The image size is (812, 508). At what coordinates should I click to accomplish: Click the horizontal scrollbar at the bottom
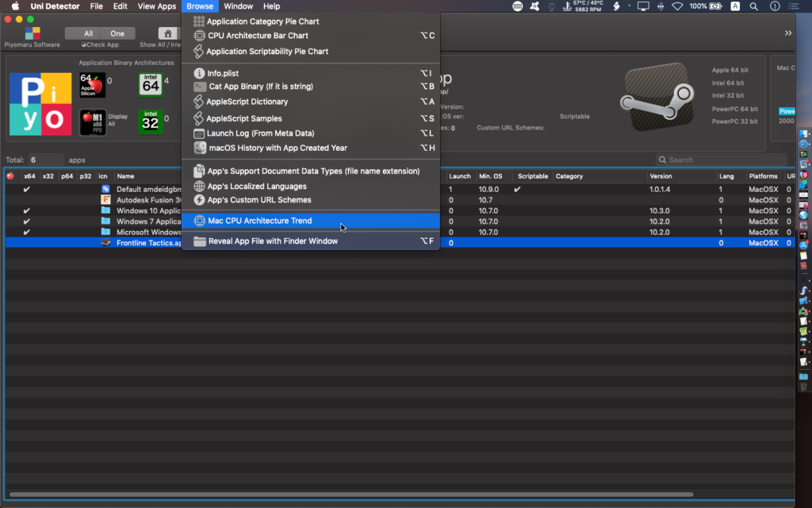click(x=351, y=495)
